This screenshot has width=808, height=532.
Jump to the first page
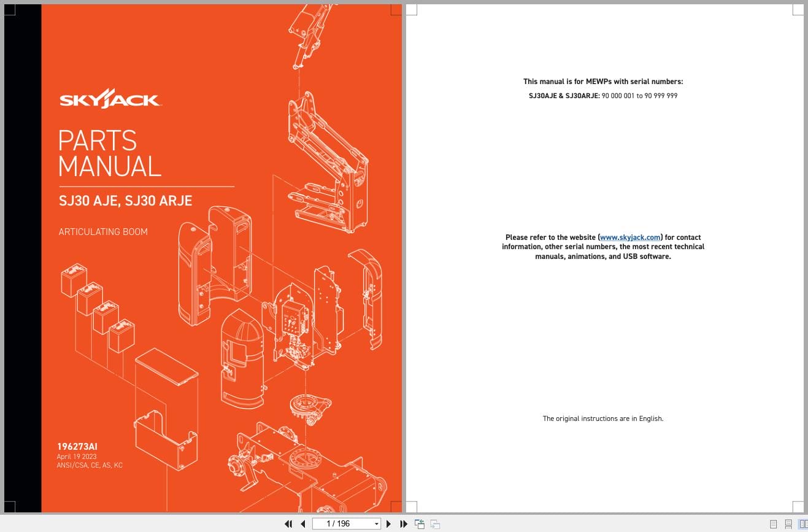[288, 523]
